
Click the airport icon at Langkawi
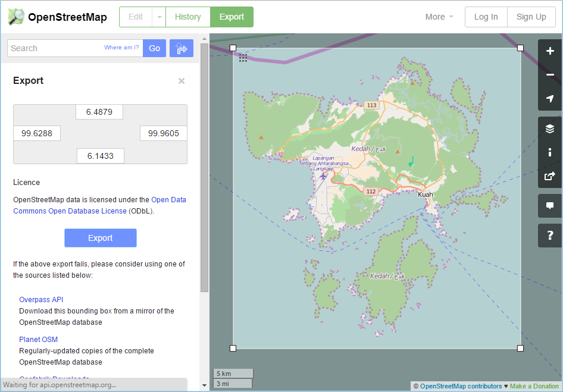click(324, 176)
